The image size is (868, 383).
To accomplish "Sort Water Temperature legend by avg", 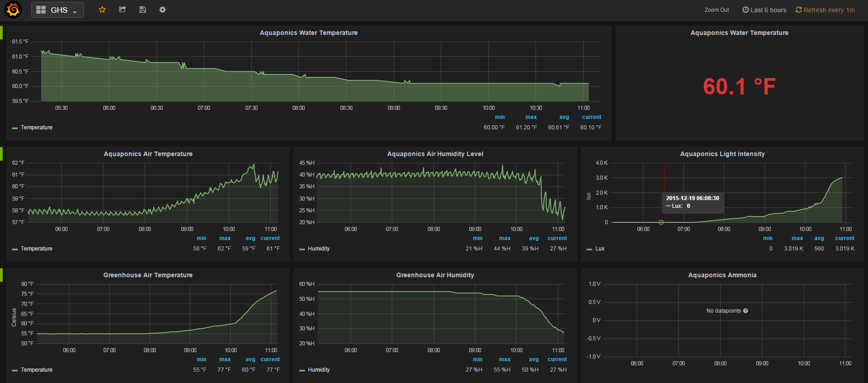I will click(564, 117).
